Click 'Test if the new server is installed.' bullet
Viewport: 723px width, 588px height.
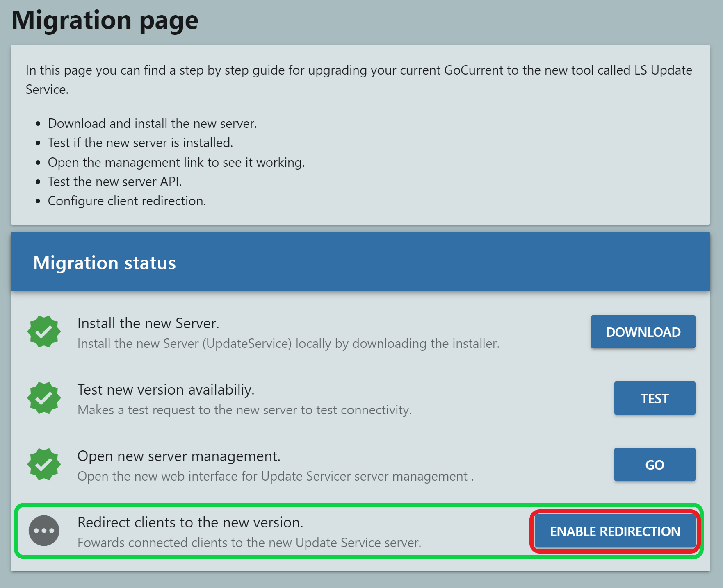(x=140, y=143)
